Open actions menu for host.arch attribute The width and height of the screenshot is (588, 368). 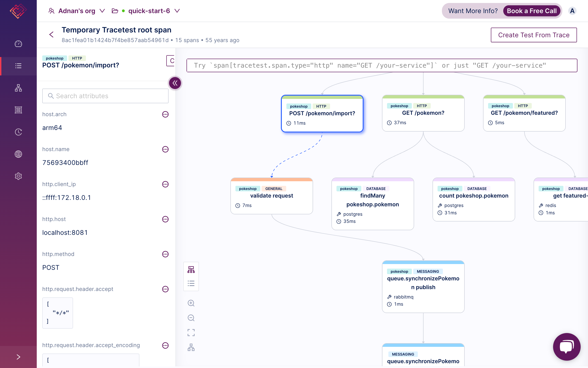165,114
